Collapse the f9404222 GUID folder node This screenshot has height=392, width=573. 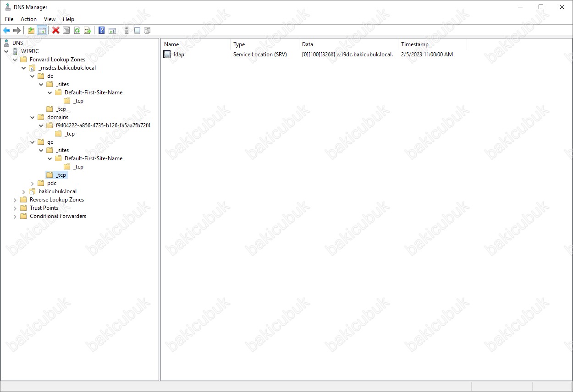[x=41, y=125]
